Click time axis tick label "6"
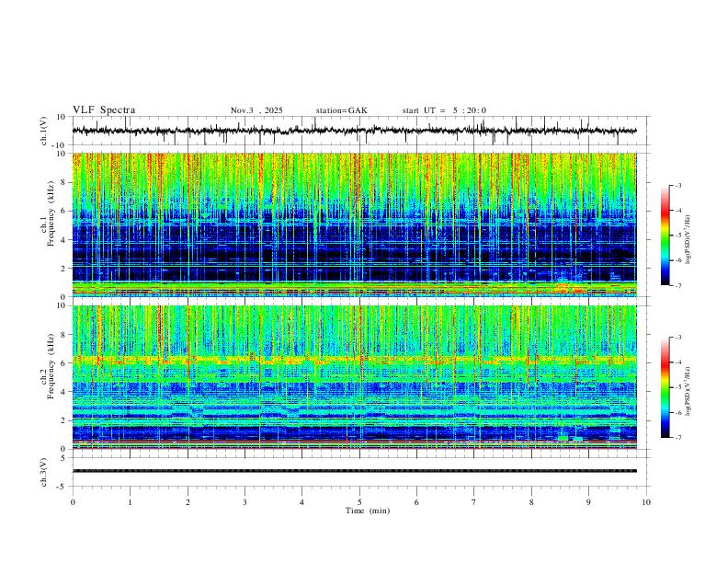 417,502
